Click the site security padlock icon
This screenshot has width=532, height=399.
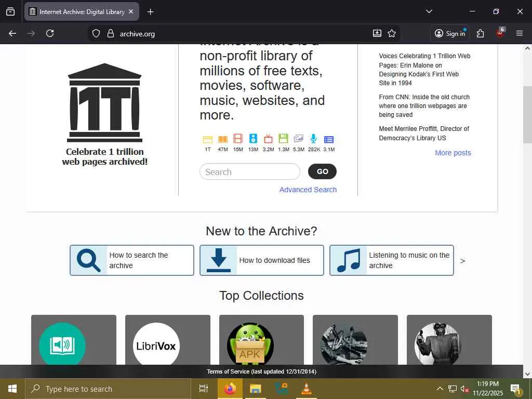point(110,34)
